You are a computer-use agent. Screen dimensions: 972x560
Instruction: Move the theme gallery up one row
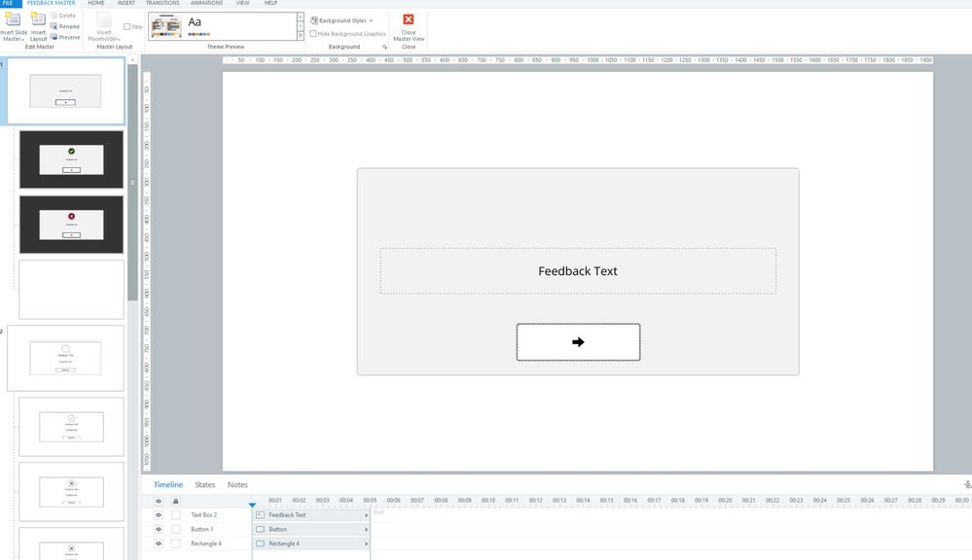301,17
